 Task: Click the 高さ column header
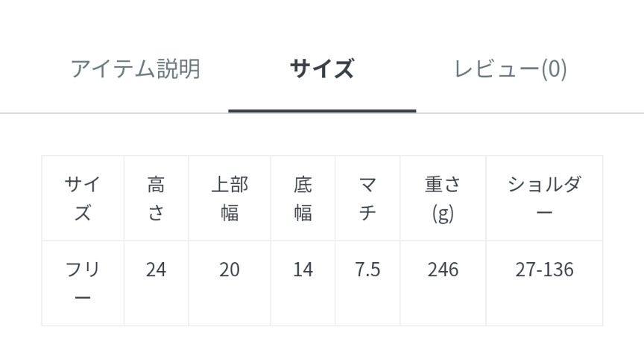click(156, 198)
